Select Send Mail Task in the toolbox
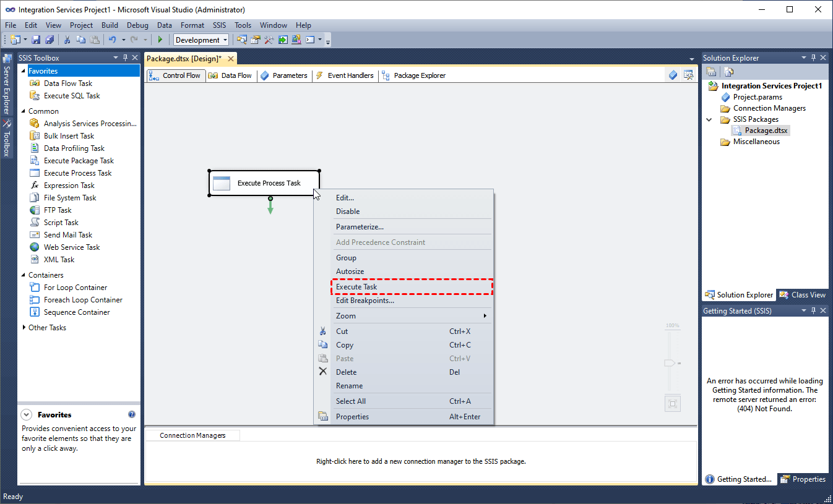 pos(68,235)
